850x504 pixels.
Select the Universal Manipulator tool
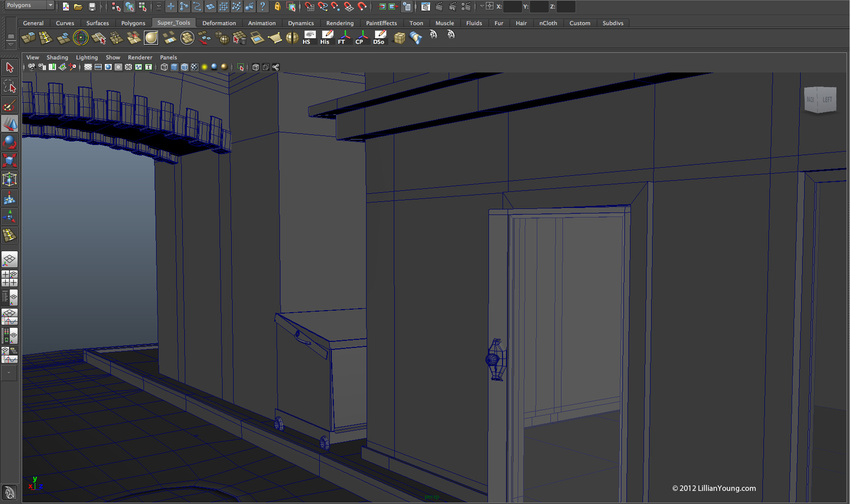[x=9, y=179]
